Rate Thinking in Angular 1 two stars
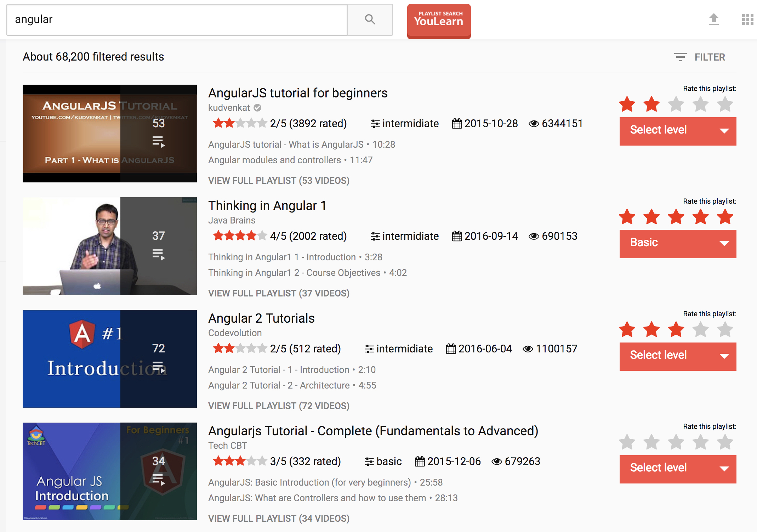757x532 pixels. pyautogui.click(x=651, y=217)
